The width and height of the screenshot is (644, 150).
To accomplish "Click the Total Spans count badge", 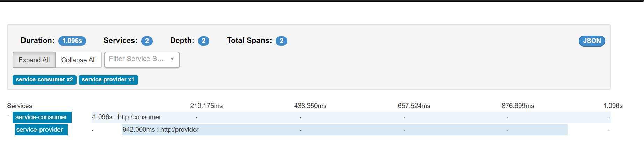I will [281, 41].
